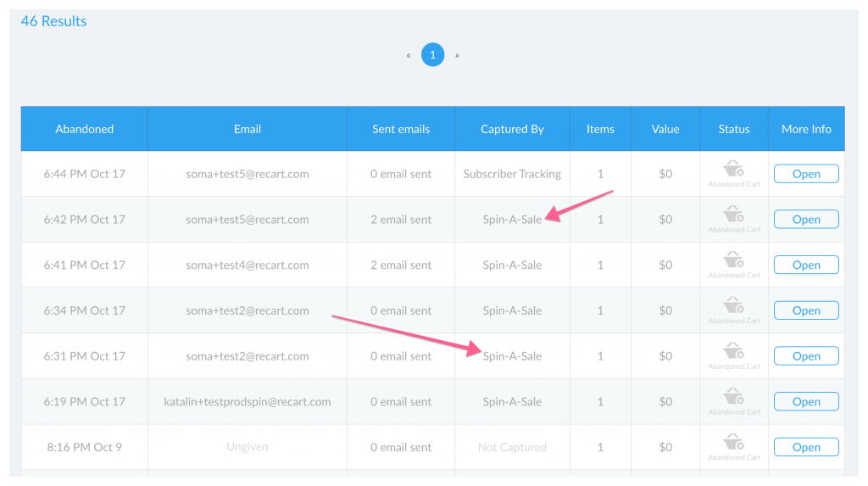
Task: Click Abandoned Cart icon in 6:42 PM row
Action: pyautogui.click(x=734, y=214)
